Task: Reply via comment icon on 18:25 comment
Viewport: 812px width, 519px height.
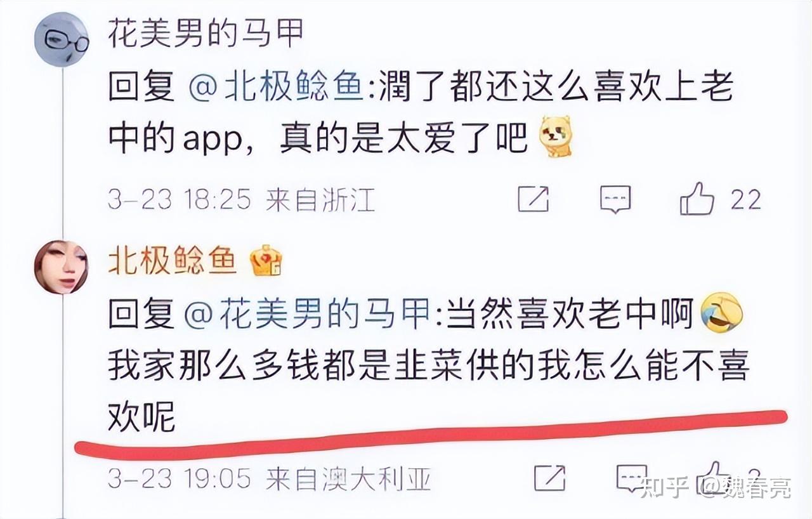Action: pyautogui.click(x=615, y=199)
